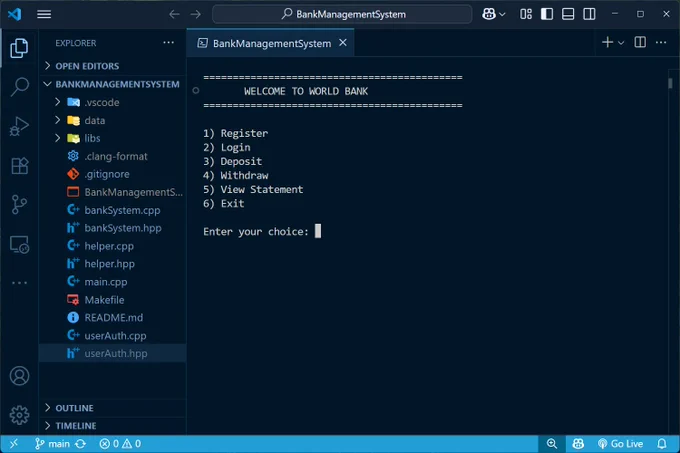Open the Copilot dropdown arrow in title bar
Image resolution: width=680 pixels, height=453 pixels.
pyautogui.click(x=502, y=15)
